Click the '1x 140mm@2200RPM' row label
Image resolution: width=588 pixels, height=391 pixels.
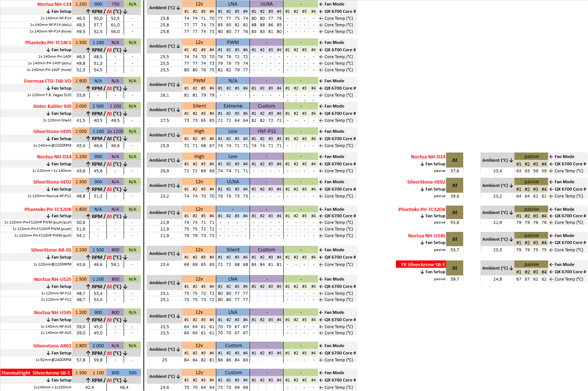click(52, 146)
